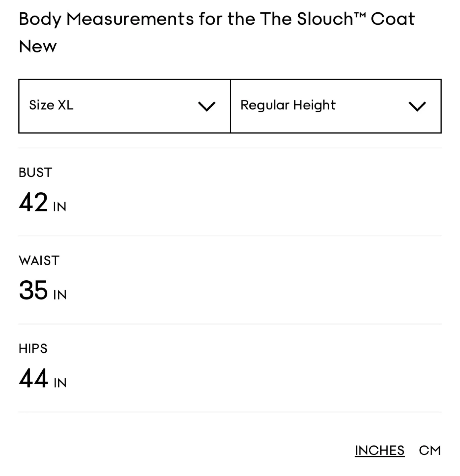
Task: Click the Body Measurements heading text
Action: pyautogui.click(x=106, y=19)
